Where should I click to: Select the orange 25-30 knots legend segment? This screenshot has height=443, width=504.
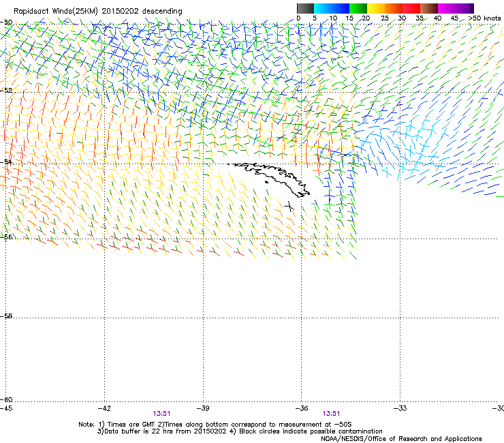394,8
